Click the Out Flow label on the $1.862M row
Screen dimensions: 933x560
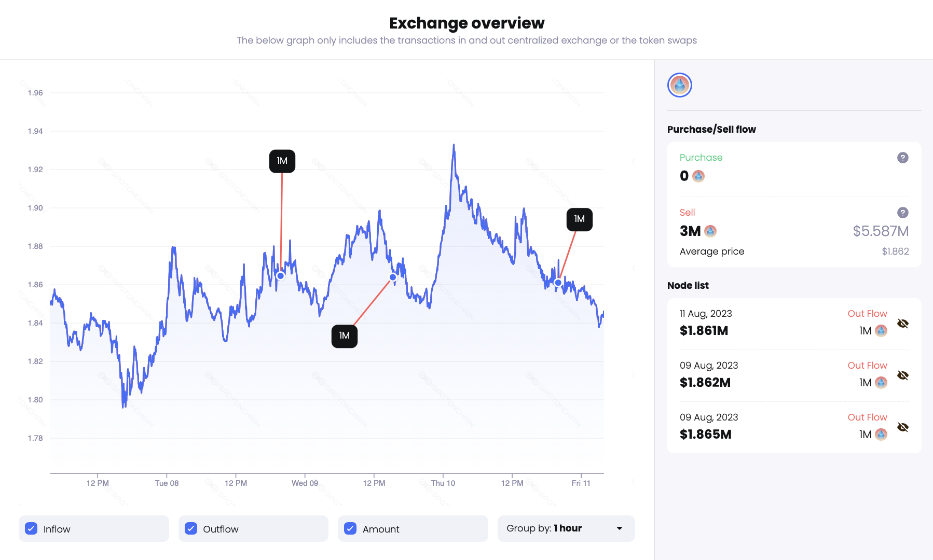click(867, 365)
